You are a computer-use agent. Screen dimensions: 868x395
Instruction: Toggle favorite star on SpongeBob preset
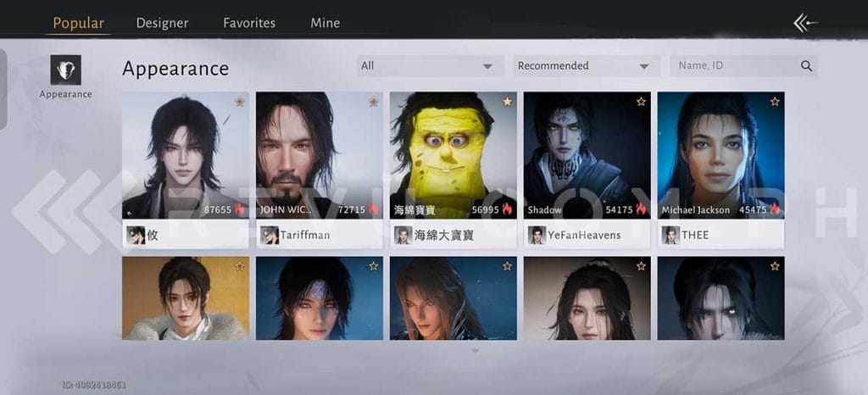507,102
